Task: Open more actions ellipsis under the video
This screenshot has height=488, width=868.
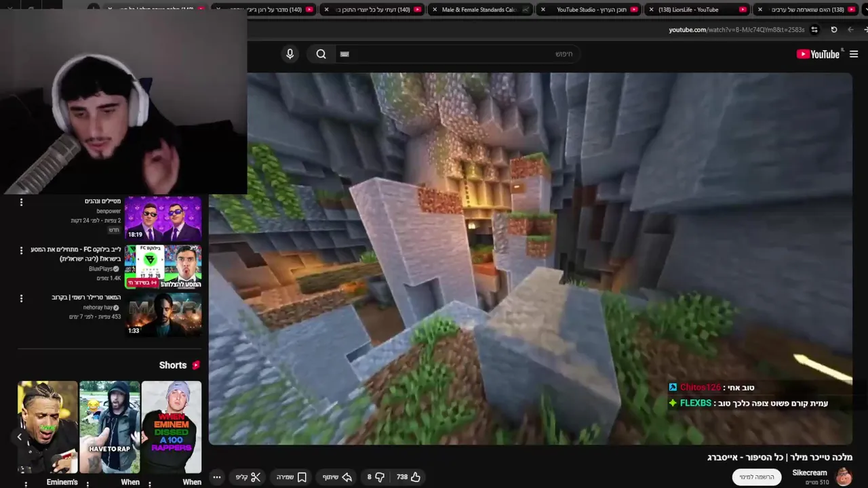Action: click(217, 477)
